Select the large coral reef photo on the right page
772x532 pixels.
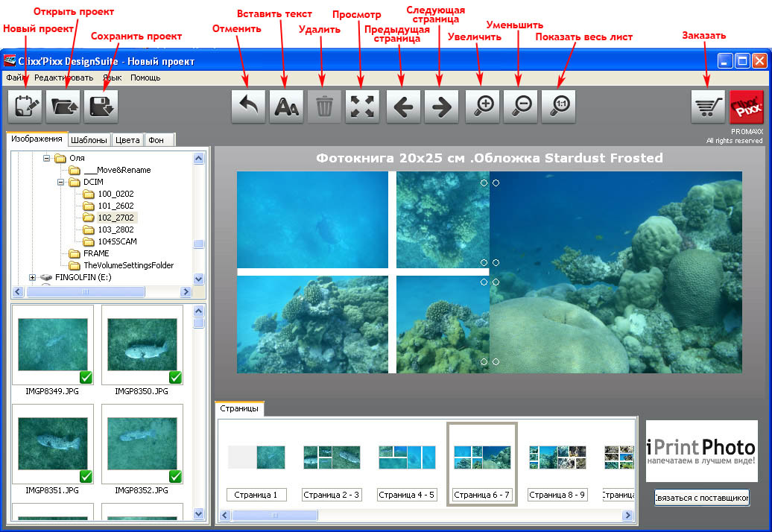pos(616,272)
